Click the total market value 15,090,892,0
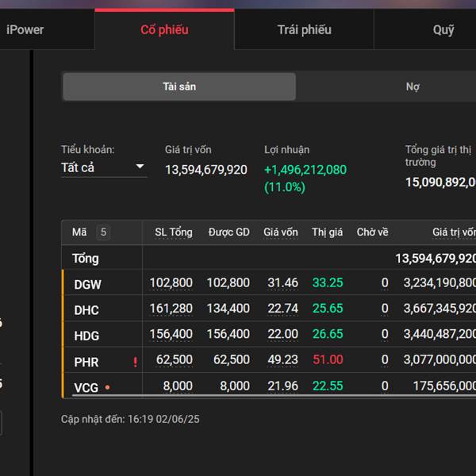This screenshot has width=476, height=476. tap(441, 182)
